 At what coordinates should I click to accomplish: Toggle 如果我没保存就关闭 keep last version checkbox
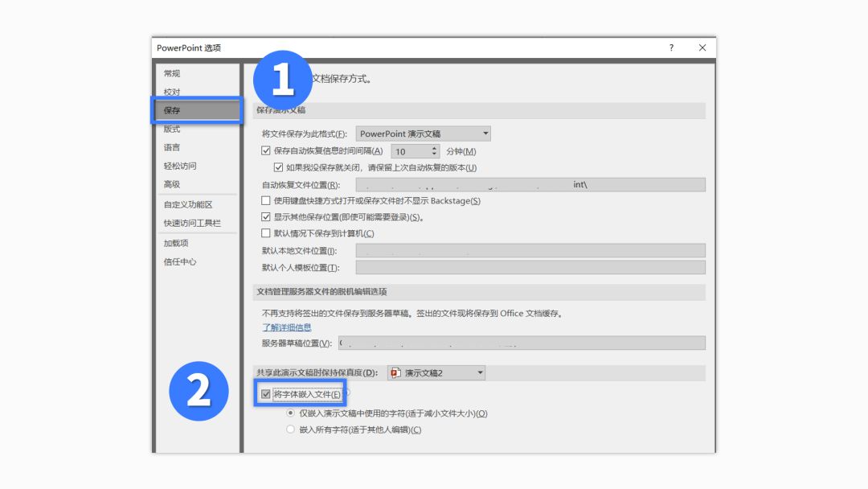[x=278, y=167]
